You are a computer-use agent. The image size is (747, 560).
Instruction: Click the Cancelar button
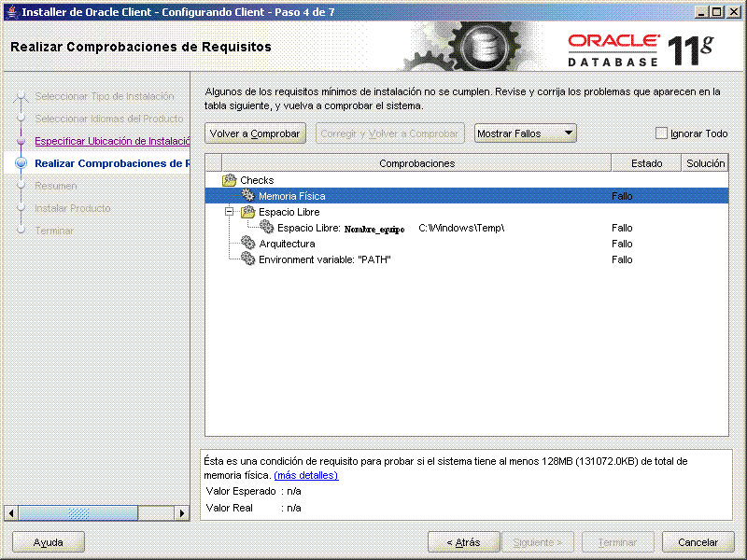(698, 541)
